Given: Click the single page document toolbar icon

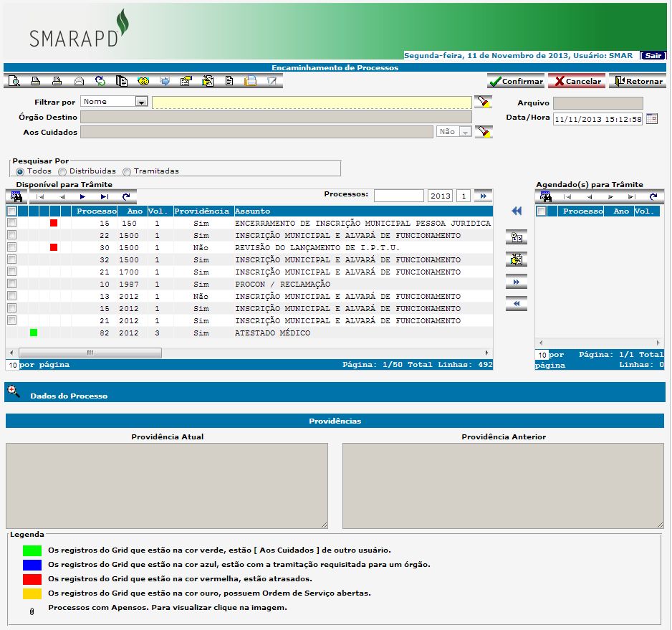Looking at the screenshot, I should pos(229,80).
